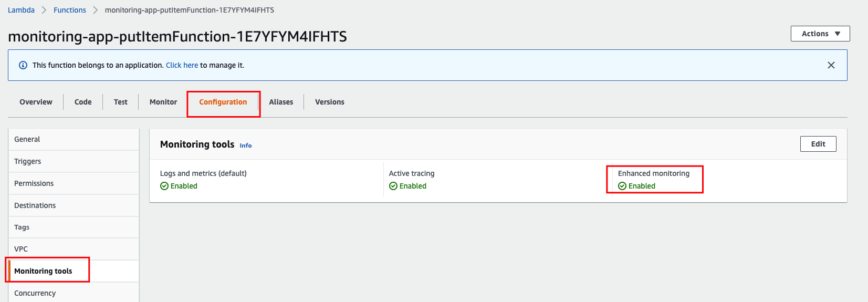The image size is (868, 302).
Task: Dismiss the application banner with X
Action: 831,65
